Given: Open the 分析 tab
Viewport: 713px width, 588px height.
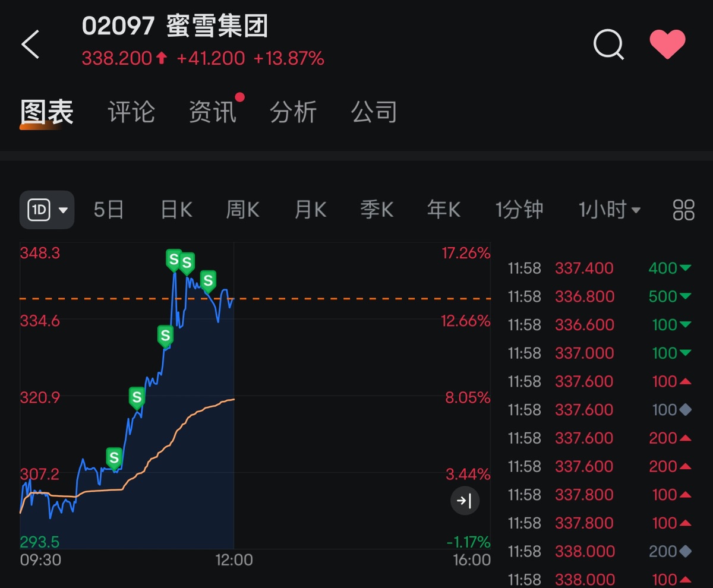Looking at the screenshot, I should click(x=294, y=112).
